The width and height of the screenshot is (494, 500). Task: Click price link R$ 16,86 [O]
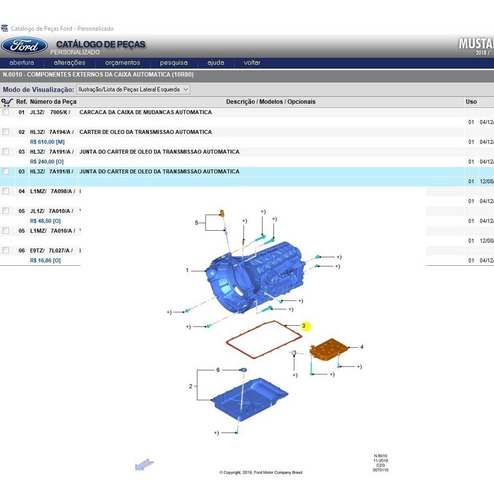coord(45,260)
